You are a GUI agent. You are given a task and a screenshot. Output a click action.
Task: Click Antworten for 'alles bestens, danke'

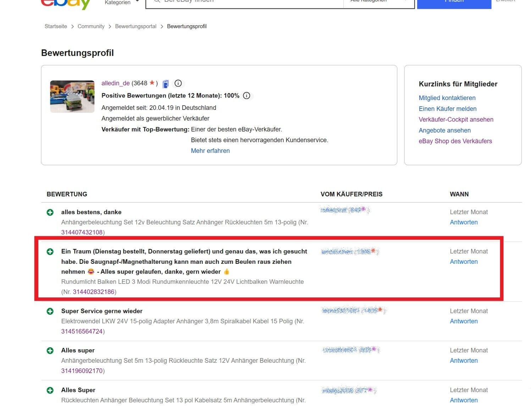pos(464,222)
